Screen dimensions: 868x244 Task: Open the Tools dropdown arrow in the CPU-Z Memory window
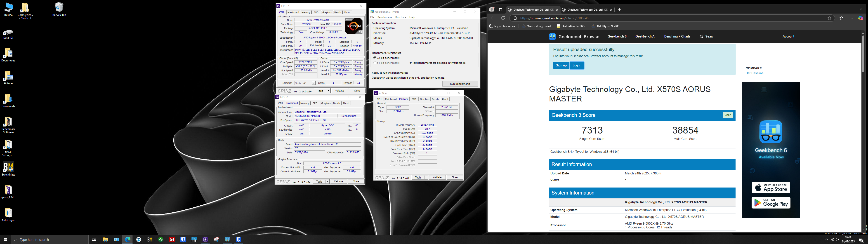pos(426,178)
